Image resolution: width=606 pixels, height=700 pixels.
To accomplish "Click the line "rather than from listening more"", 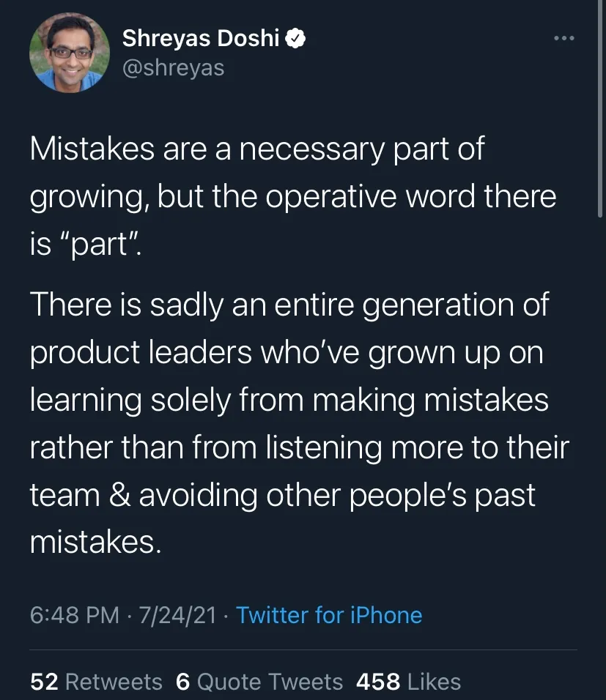I will click(300, 447).
